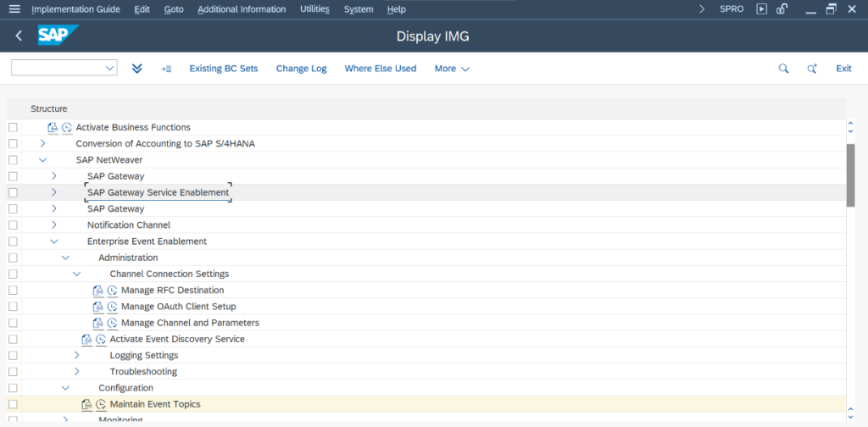Click the chevron arrow left of SPRO

tap(702, 8)
